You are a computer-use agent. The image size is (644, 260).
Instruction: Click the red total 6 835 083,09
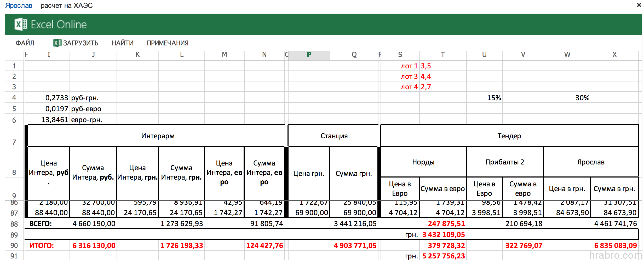point(615,246)
